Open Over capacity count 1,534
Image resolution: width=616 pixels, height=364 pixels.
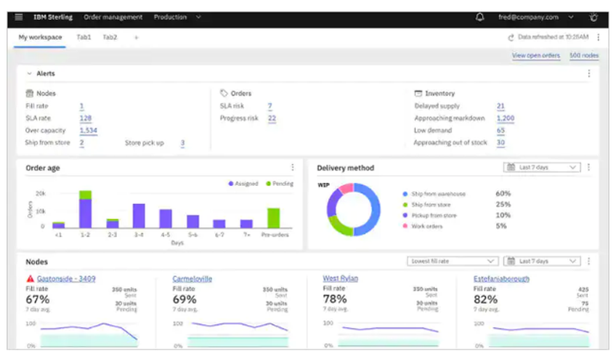pyautogui.click(x=88, y=131)
